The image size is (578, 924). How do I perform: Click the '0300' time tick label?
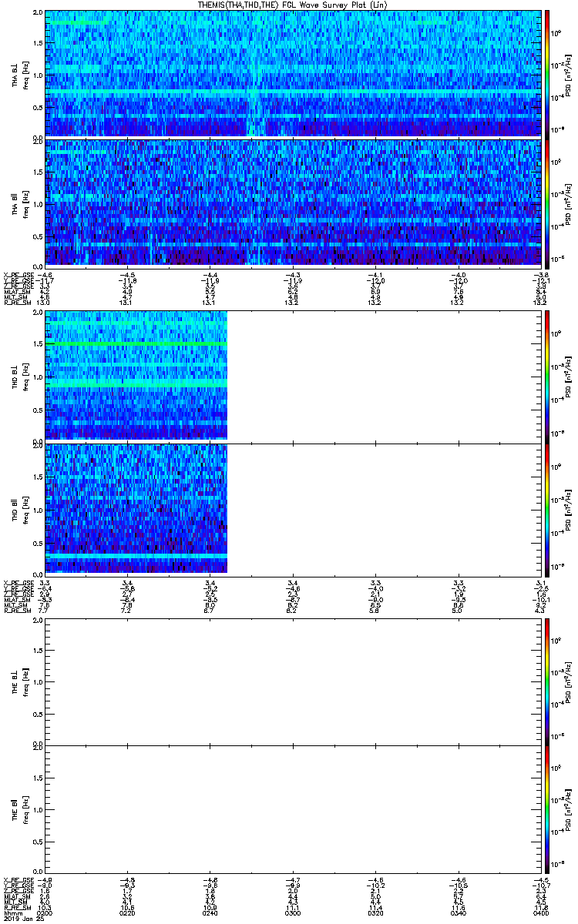pyautogui.click(x=292, y=912)
